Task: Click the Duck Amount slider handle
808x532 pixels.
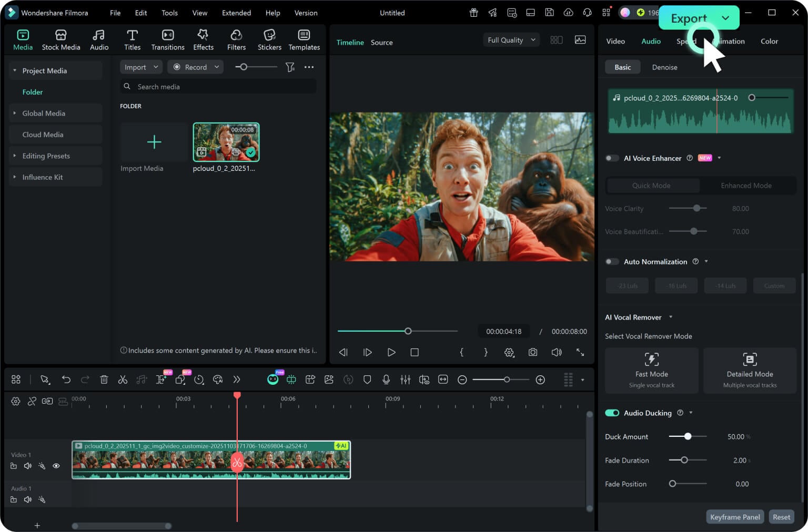Action: coord(688,436)
